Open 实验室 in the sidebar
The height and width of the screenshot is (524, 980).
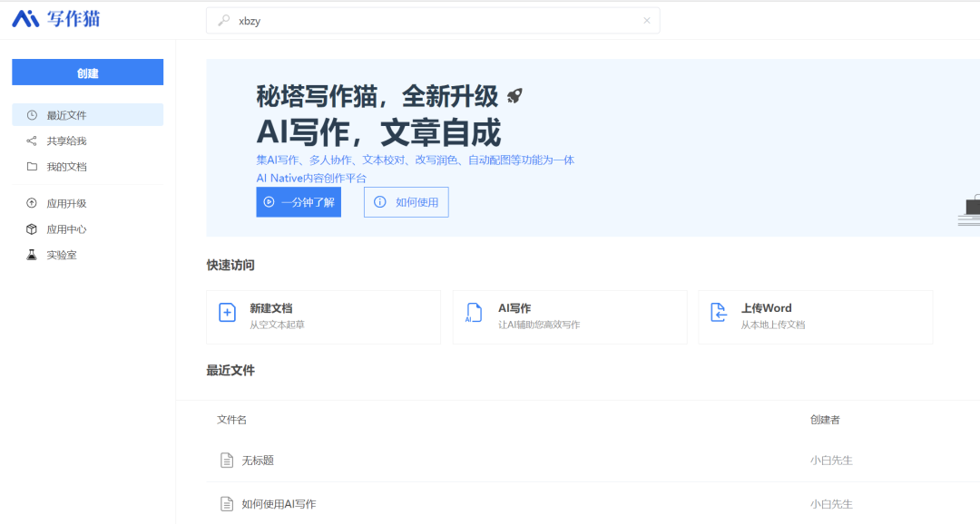[87, 255]
